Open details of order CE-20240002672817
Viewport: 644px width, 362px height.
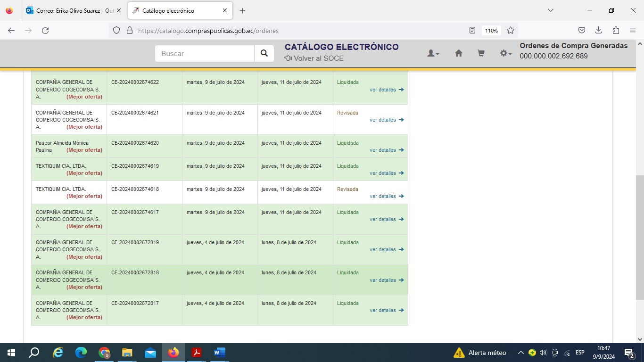pos(387,310)
